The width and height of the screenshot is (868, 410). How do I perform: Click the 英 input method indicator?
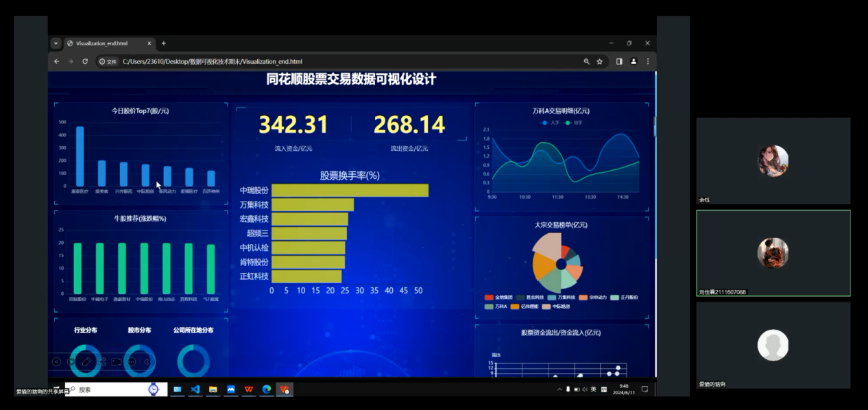pyautogui.click(x=593, y=389)
